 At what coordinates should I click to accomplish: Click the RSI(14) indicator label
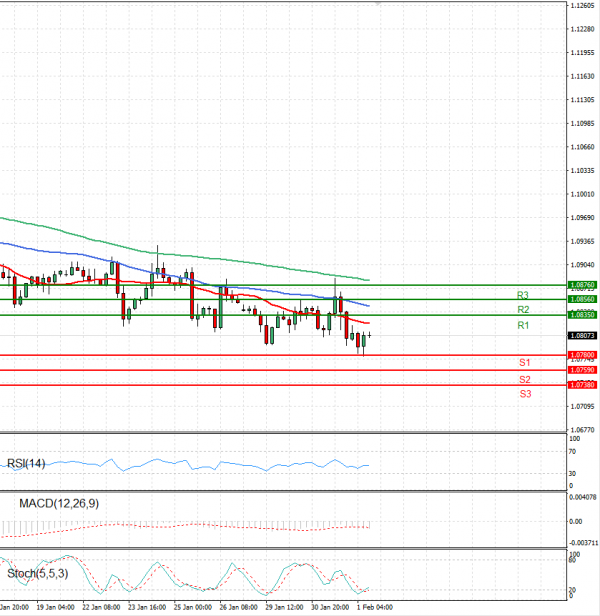[x=26, y=464]
